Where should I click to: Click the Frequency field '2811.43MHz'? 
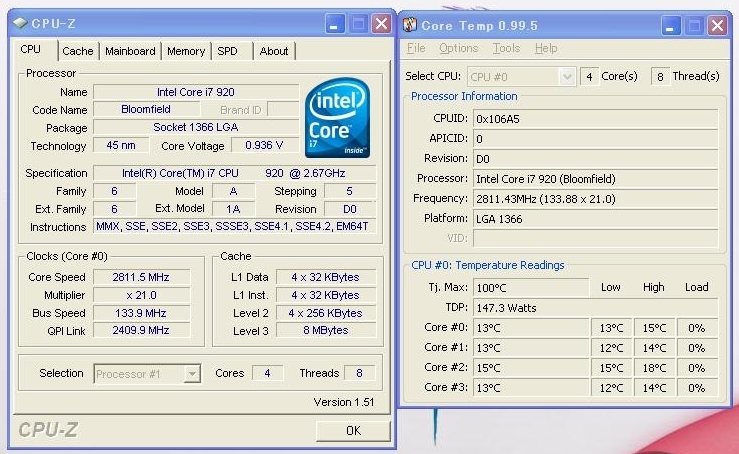pyautogui.click(x=595, y=199)
